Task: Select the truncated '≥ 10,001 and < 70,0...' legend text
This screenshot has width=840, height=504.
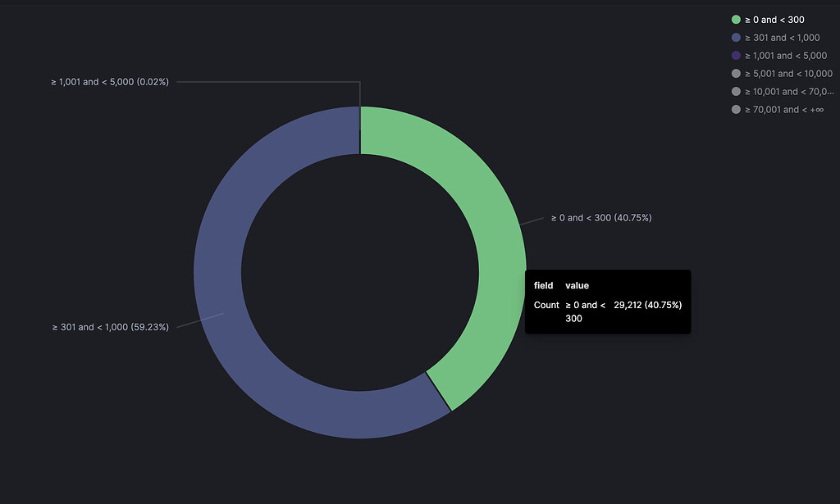Action: click(x=789, y=92)
